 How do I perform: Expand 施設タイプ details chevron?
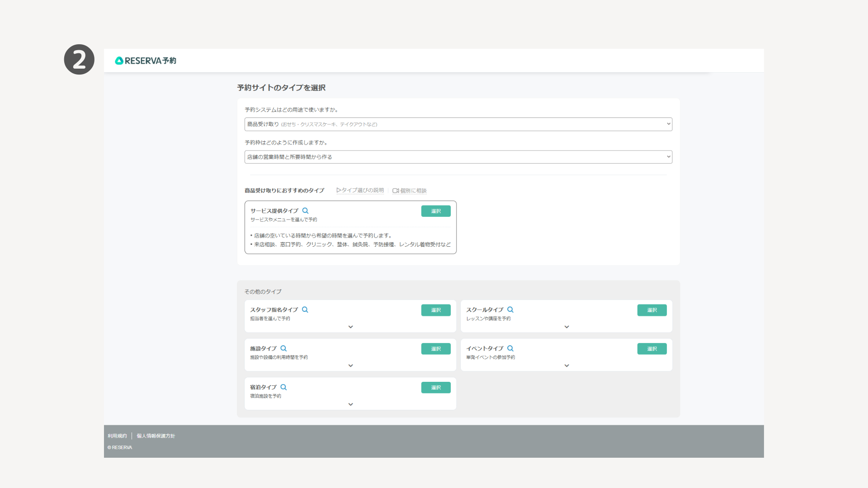(350, 366)
